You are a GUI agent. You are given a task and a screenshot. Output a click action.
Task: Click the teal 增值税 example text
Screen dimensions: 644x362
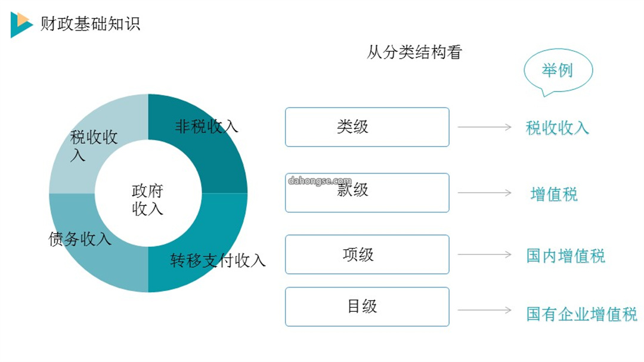[554, 194]
